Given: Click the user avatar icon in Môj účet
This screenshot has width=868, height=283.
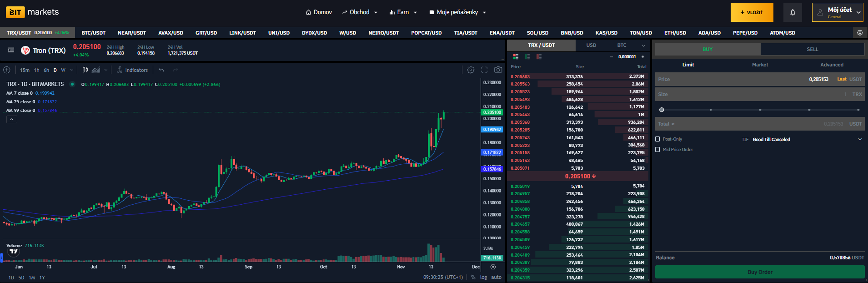Looking at the screenshot, I should coord(820,13).
